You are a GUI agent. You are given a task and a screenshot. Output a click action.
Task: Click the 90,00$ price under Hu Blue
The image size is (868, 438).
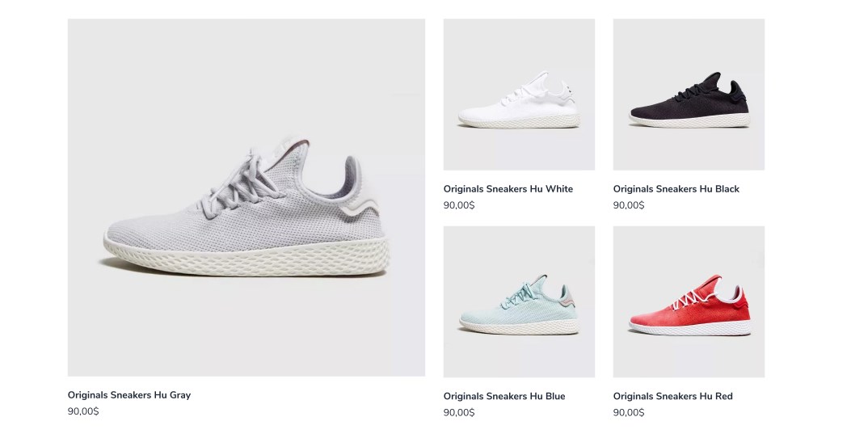(x=459, y=412)
